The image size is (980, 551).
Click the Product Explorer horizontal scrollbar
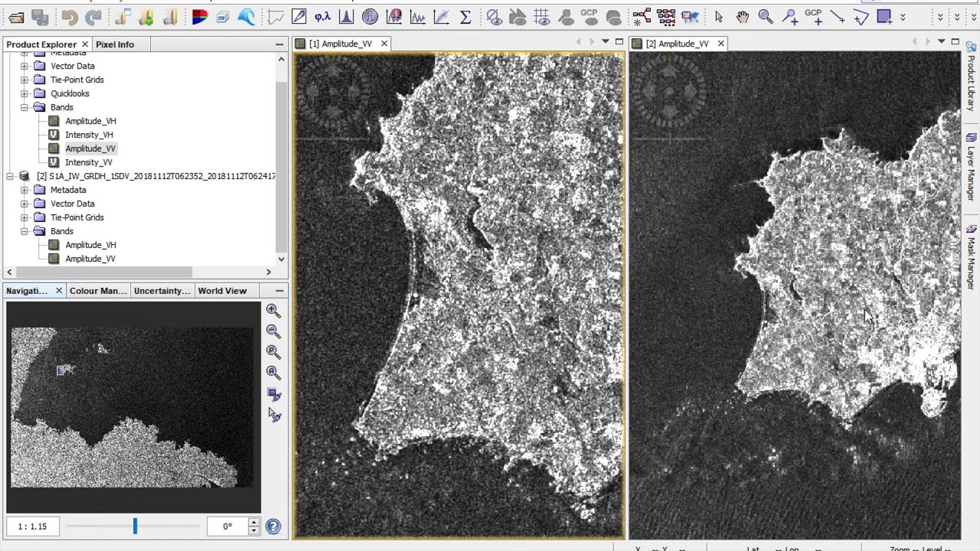pyautogui.click(x=103, y=272)
